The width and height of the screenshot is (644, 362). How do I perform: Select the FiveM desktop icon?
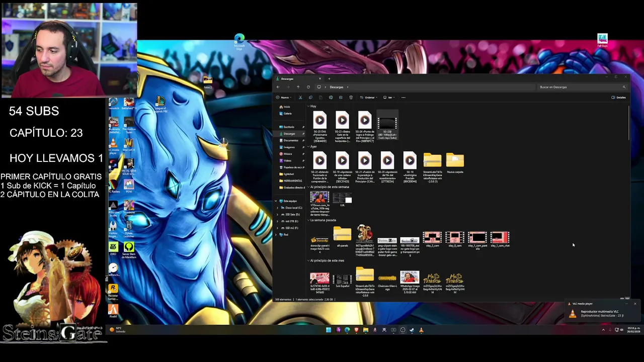tap(113, 311)
